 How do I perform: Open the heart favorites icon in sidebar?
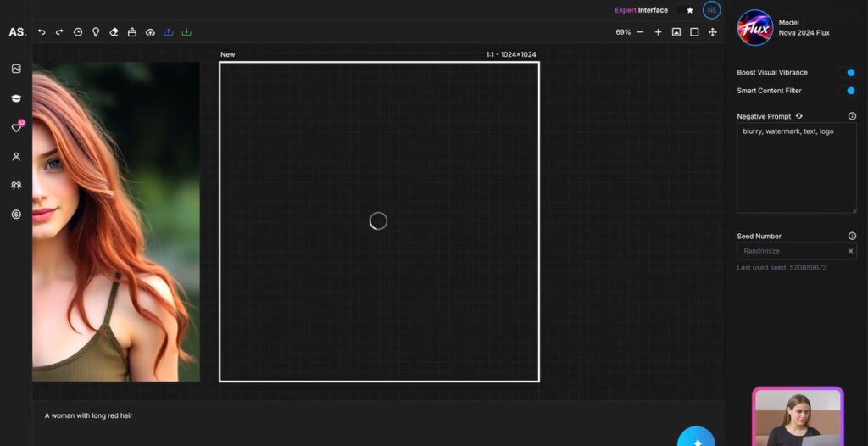pyautogui.click(x=16, y=127)
